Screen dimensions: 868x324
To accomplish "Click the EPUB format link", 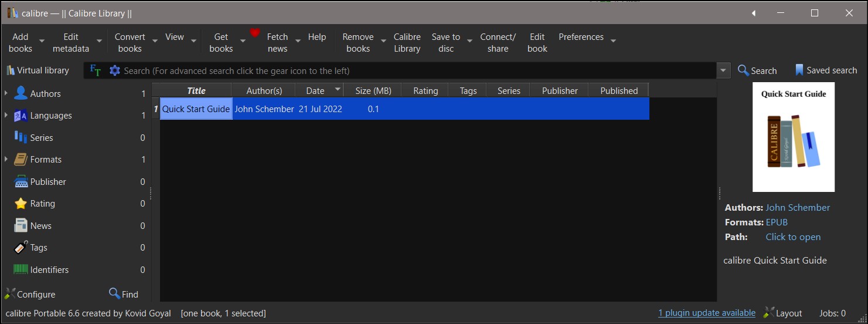I will [x=777, y=222].
